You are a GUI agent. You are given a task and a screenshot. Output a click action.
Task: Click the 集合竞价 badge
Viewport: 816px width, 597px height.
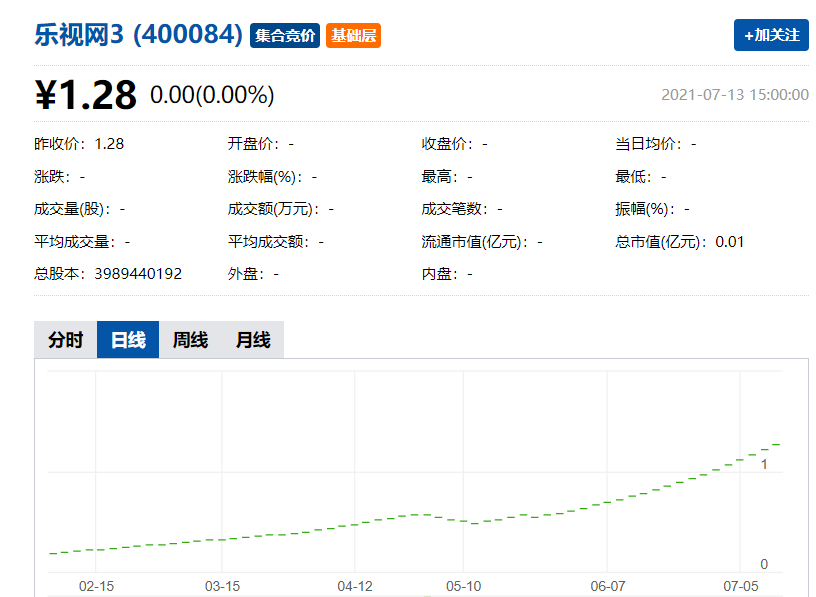click(x=285, y=35)
